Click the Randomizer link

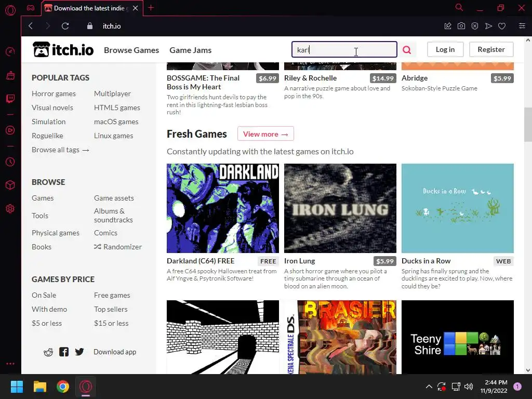[118, 247]
